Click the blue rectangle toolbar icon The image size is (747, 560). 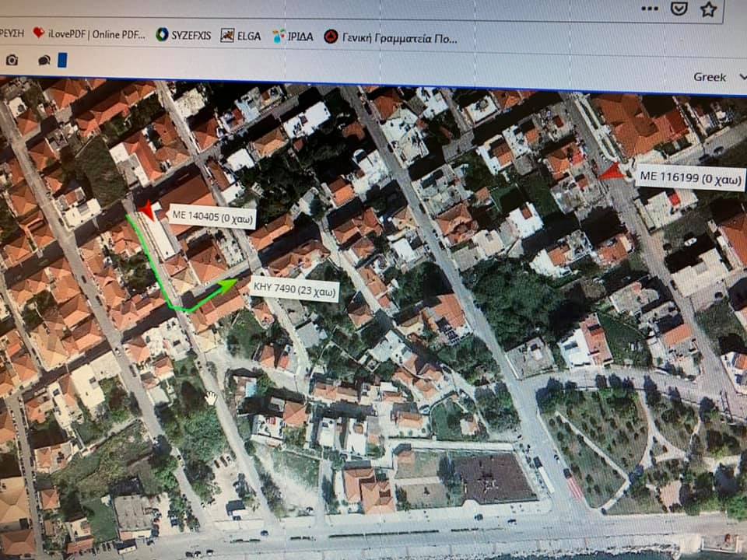coord(62,60)
